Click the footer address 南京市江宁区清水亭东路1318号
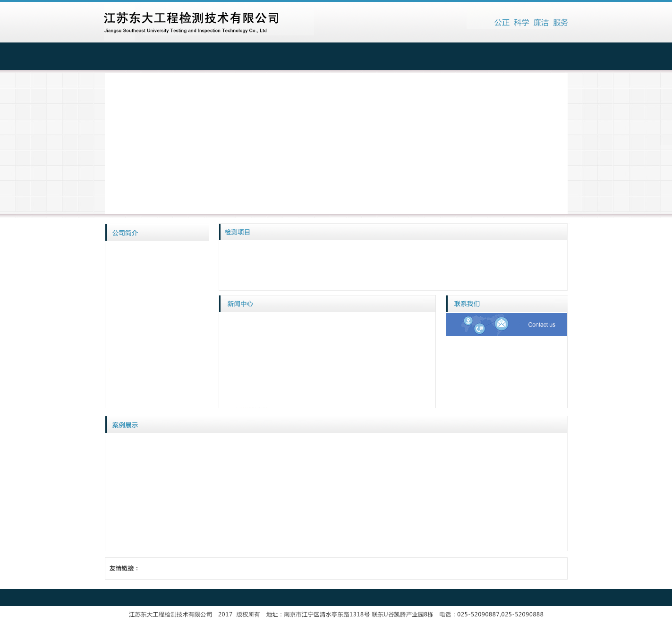Screen dimensions: 672x623 (x=327, y=615)
